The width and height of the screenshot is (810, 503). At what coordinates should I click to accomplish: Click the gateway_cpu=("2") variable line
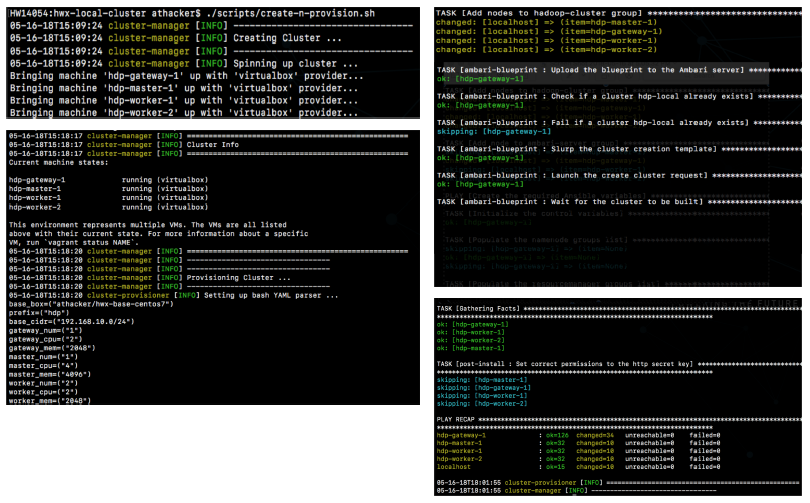45,339
